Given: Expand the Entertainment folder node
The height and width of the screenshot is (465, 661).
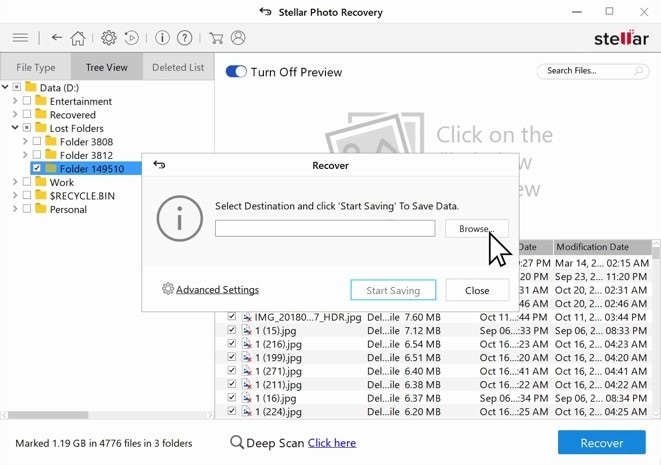Looking at the screenshot, I should (15, 101).
